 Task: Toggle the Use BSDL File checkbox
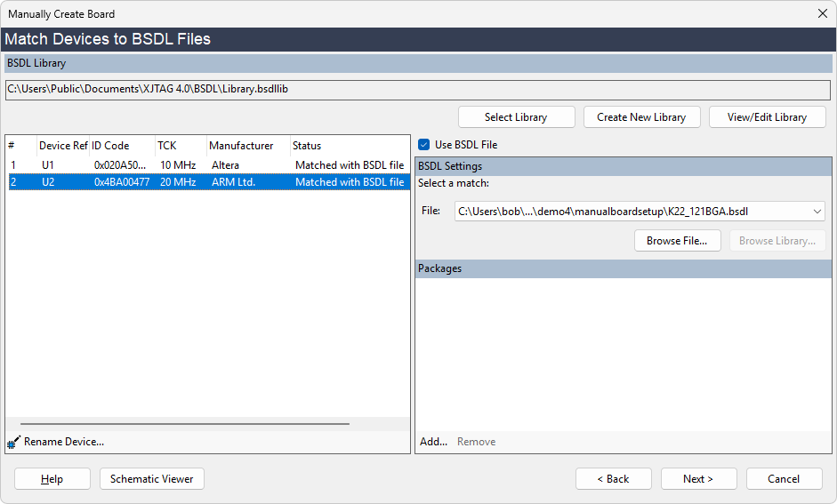(424, 145)
